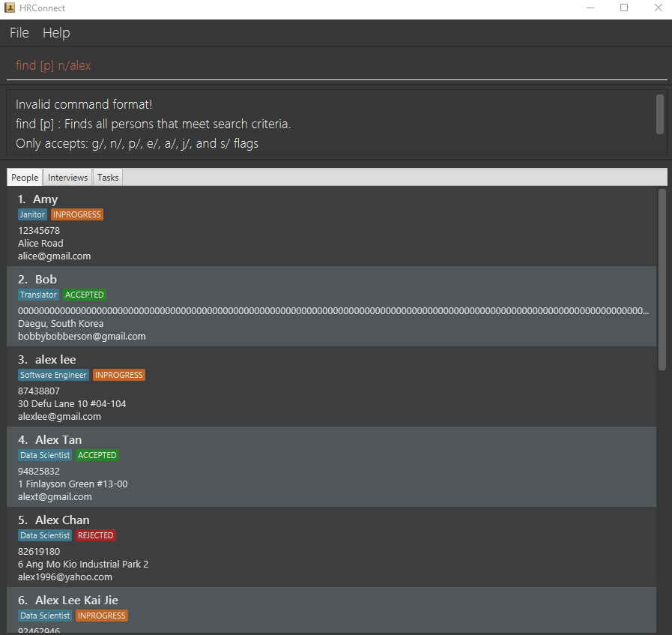Click the 'Only accepts' flags line

[137, 144]
